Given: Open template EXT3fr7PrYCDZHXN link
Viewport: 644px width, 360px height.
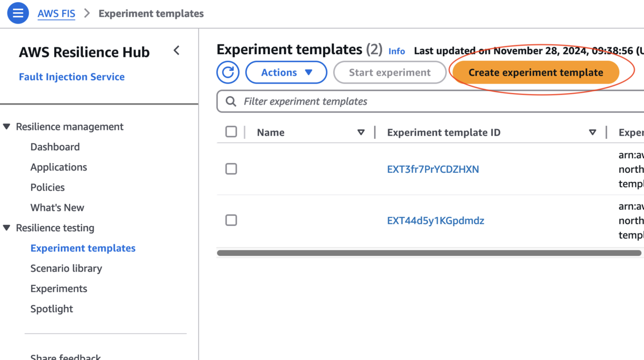Looking at the screenshot, I should (433, 170).
